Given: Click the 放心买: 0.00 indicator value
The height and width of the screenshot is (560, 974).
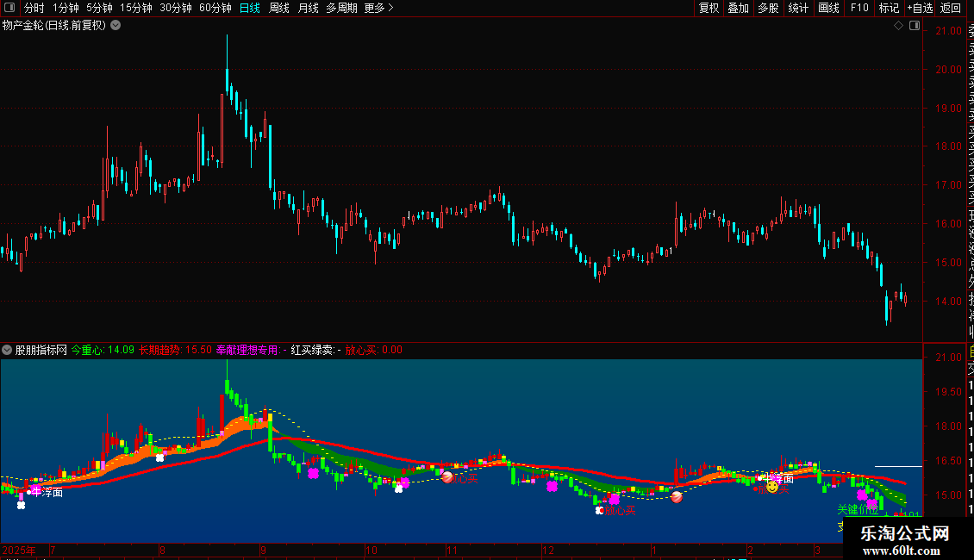Looking at the screenshot, I should [x=374, y=350].
